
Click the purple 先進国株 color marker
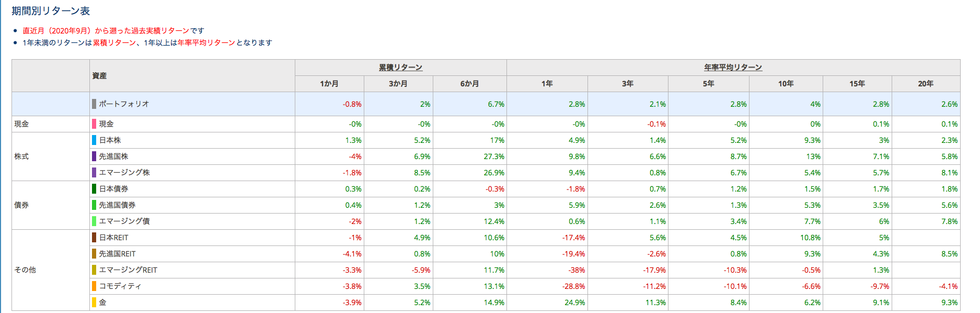pos(94,156)
